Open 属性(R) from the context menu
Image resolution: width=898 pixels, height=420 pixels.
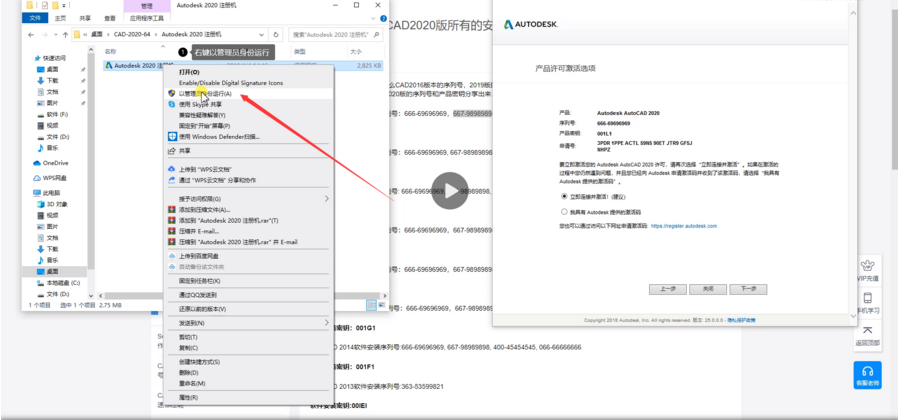click(188, 397)
